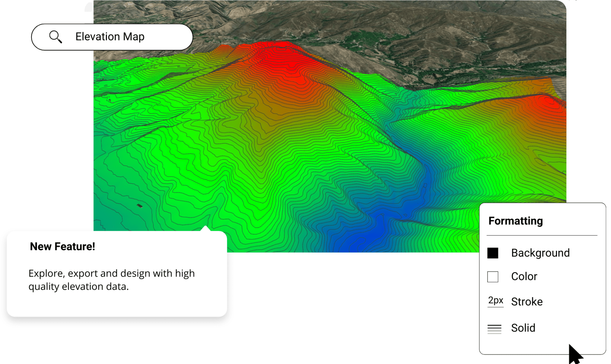Click the New Feature! tooltip title
This screenshot has width=611, height=364.
pyautogui.click(x=62, y=247)
